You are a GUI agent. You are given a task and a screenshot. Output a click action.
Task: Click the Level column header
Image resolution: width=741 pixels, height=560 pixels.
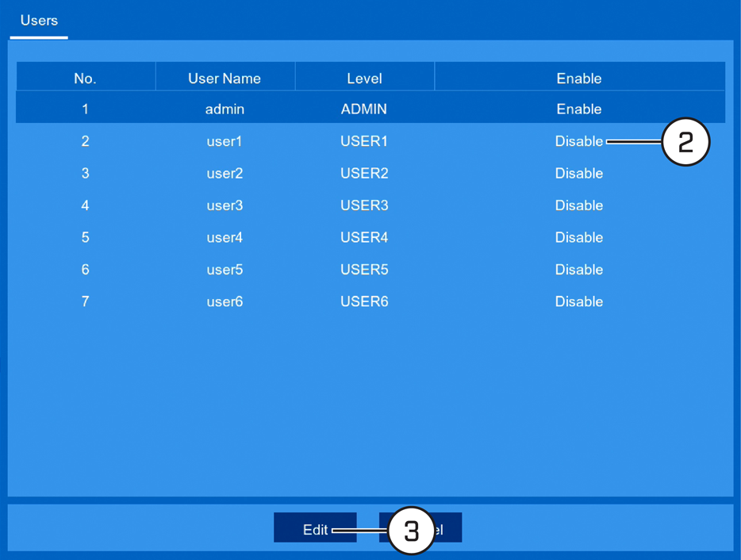click(x=364, y=78)
